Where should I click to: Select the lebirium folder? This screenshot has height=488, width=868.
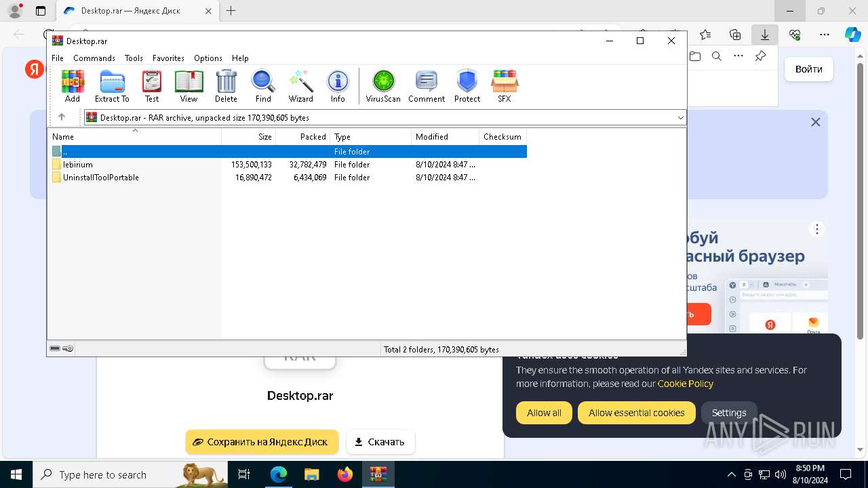click(x=78, y=165)
